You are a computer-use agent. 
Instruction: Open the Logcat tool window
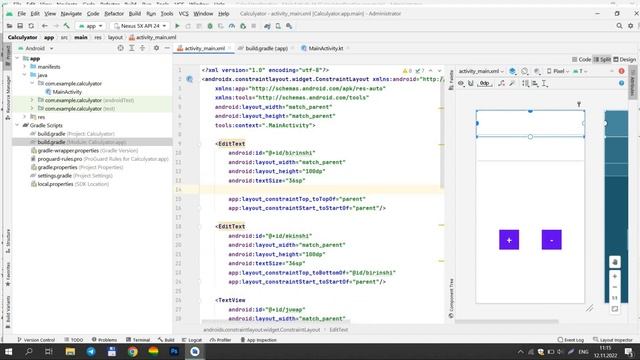(x=192, y=340)
